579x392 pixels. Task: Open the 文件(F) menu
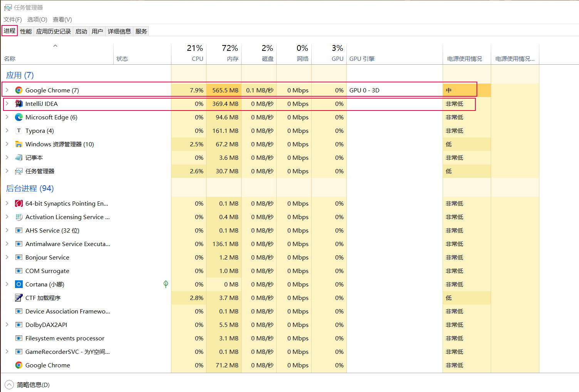click(x=13, y=19)
